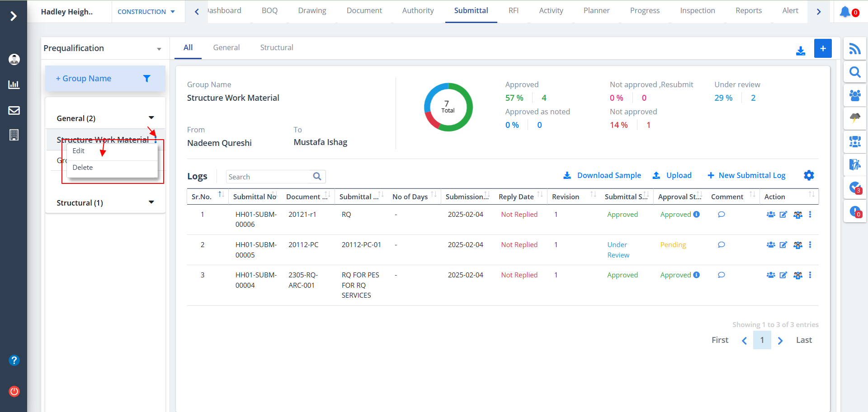The image size is (868, 412).
Task: Click the power logout icon in sidebar
Action: coord(14,391)
